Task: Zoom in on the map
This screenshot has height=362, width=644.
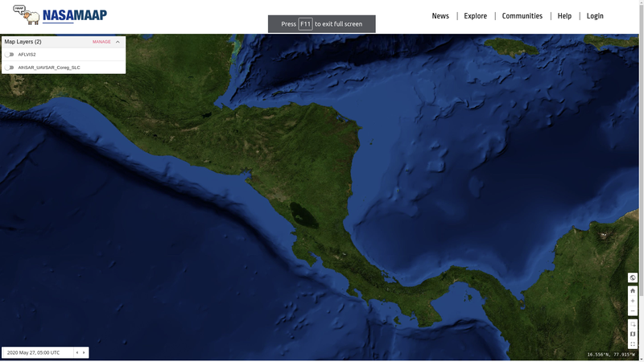Action: (633, 301)
